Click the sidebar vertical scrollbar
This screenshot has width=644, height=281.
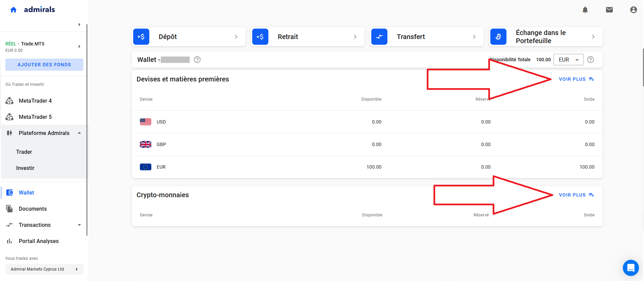click(87, 130)
